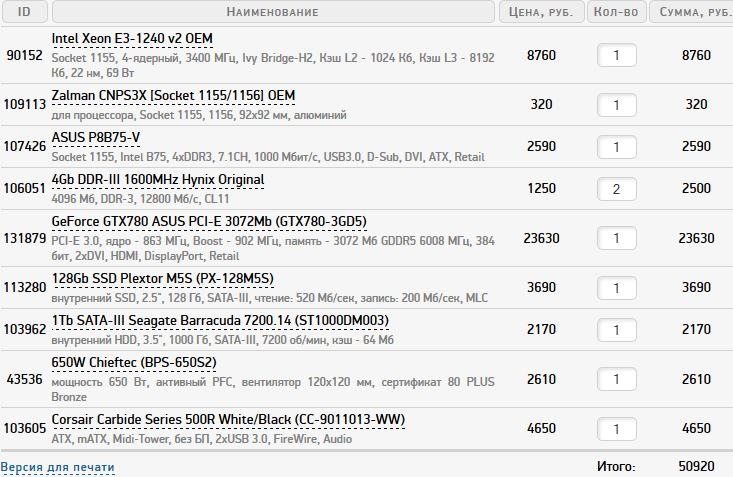Open the Intel Xeon E3-1240 v2 OEM link

[132, 38]
